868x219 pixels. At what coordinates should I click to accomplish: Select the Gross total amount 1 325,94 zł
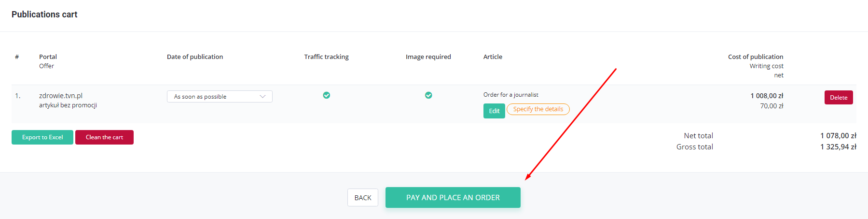click(x=839, y=147)
